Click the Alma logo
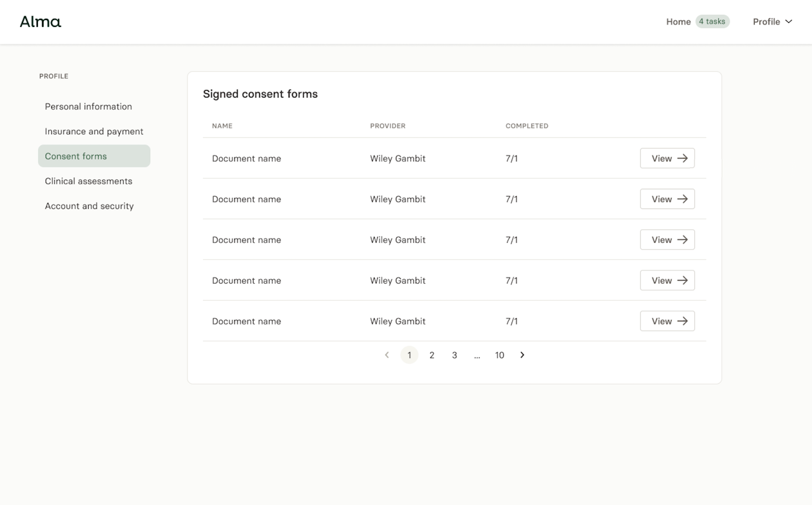This screenshot has width=812, height=505. coord(41,22)
